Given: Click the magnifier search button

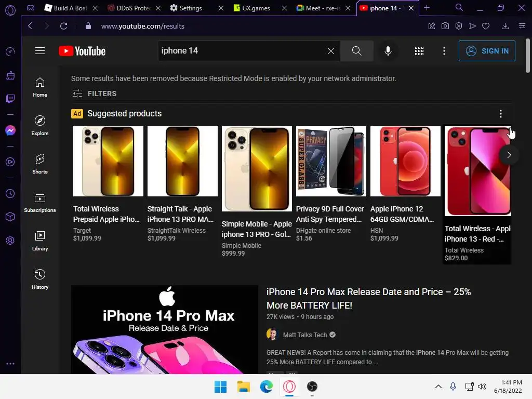Looking at the screenshot, I should coord(356,51).
